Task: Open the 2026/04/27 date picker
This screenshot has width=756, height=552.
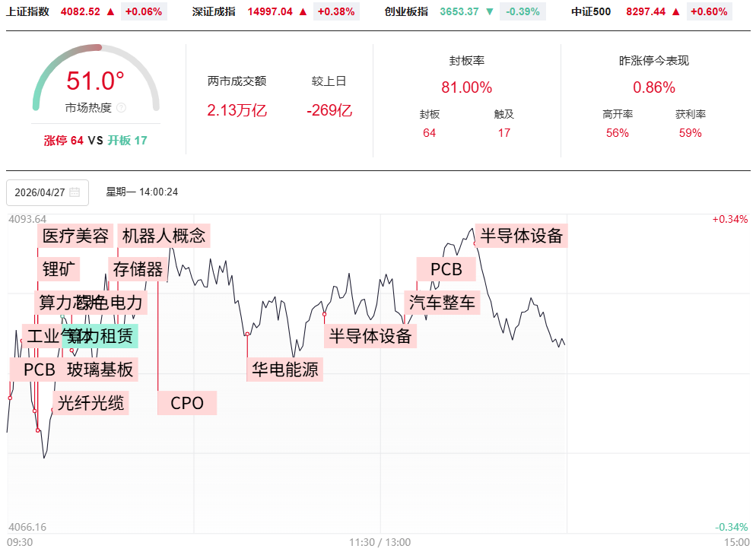Action: [x=47, y=192]
